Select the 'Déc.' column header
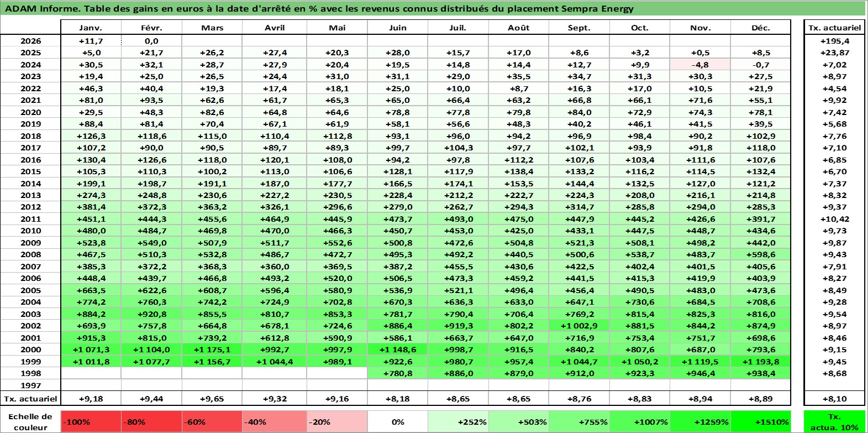The width and height of the screenshot is (868, 433). tap(761, 28)
